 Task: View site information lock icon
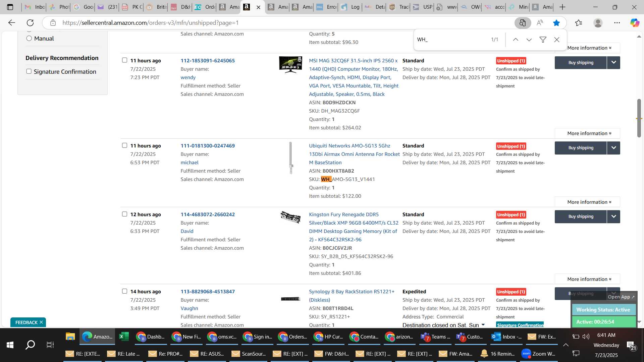pos(53,23)
